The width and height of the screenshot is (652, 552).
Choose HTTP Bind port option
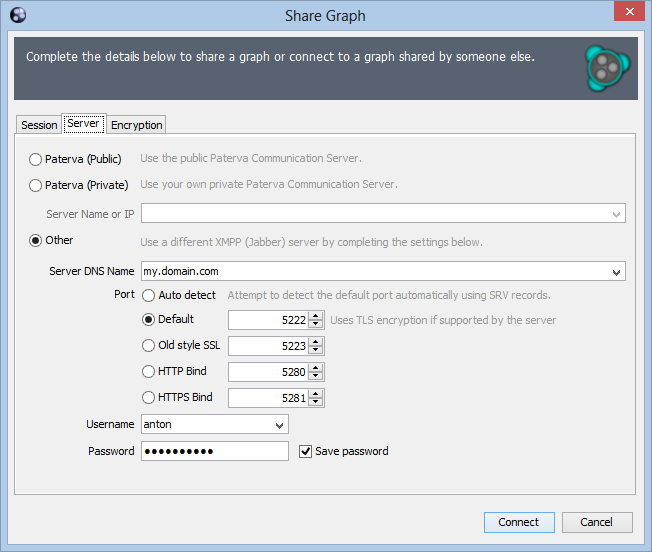click(x=174, y=371)
